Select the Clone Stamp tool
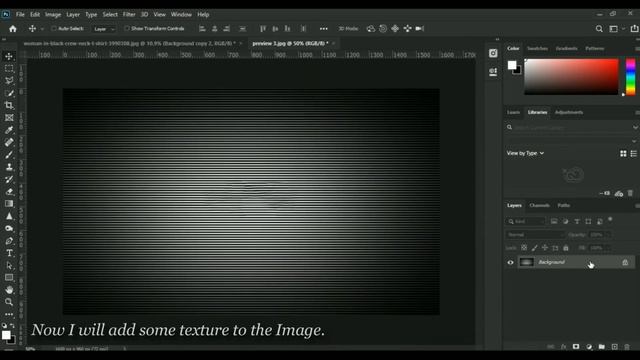640x360 pixels. pyautogui.click(x=9, y=167)
